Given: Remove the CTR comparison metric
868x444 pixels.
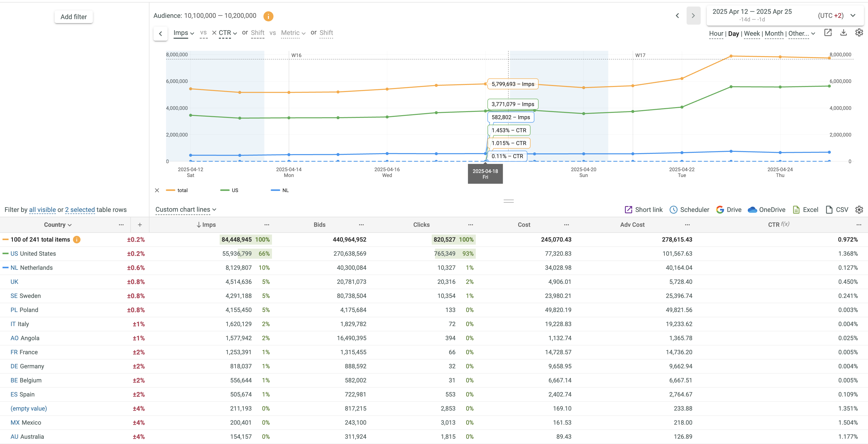Looking at the screenshot, I should tap(214, 33).
